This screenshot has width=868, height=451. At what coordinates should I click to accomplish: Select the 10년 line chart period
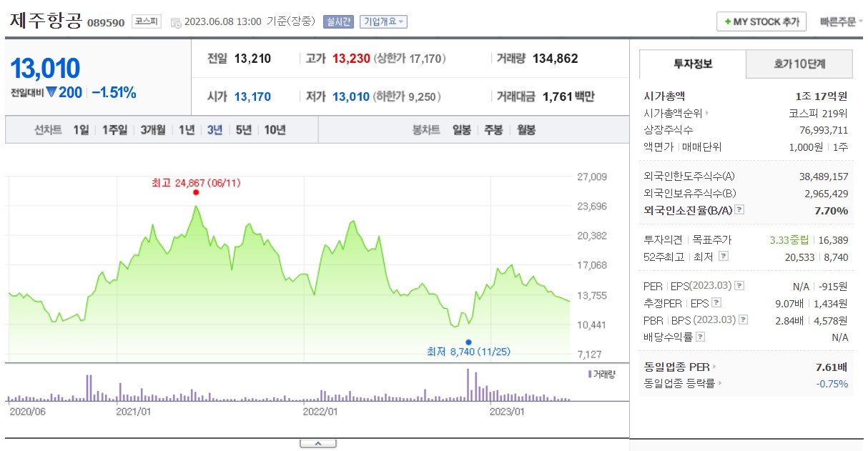click(275, 130)
